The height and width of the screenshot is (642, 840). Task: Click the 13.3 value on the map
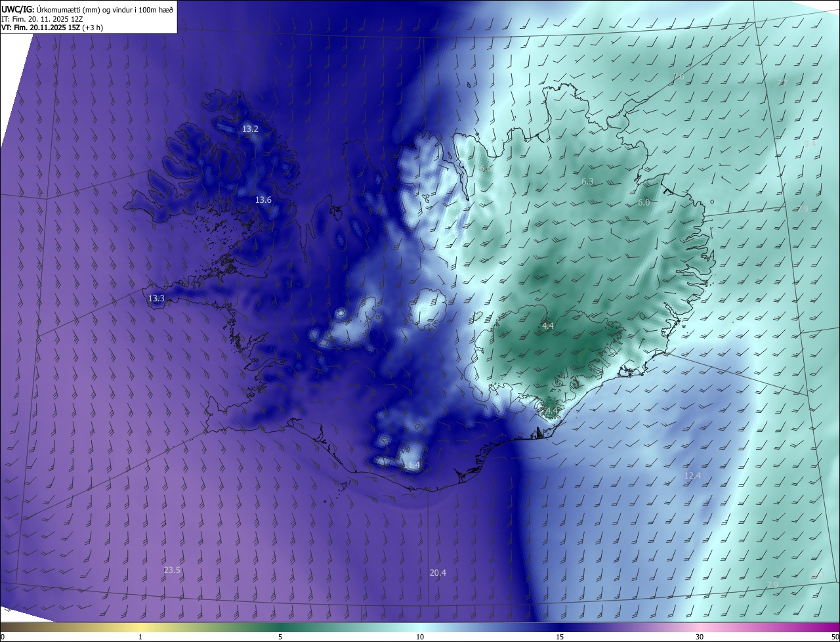(x=156, y=299)
